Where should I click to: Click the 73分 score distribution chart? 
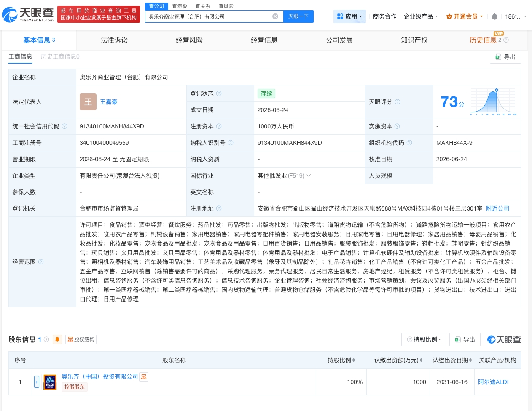[x=494, y=102]
